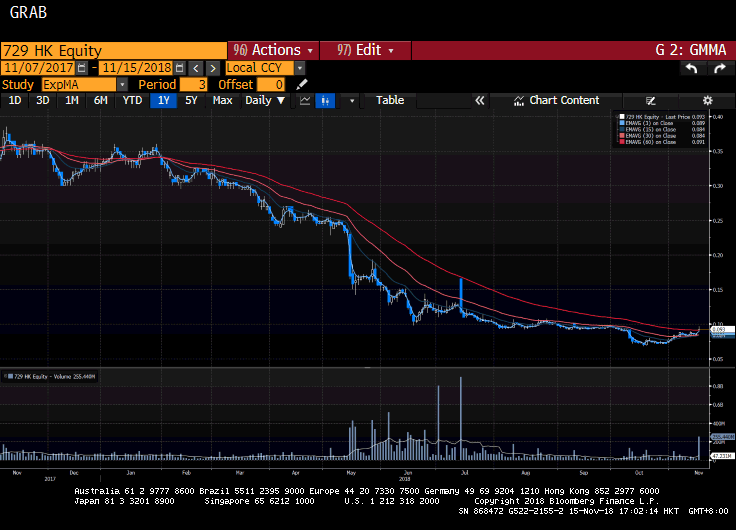Click end date 11/15/2018 field
Screen dimensions: 736x530
(137, 68)
